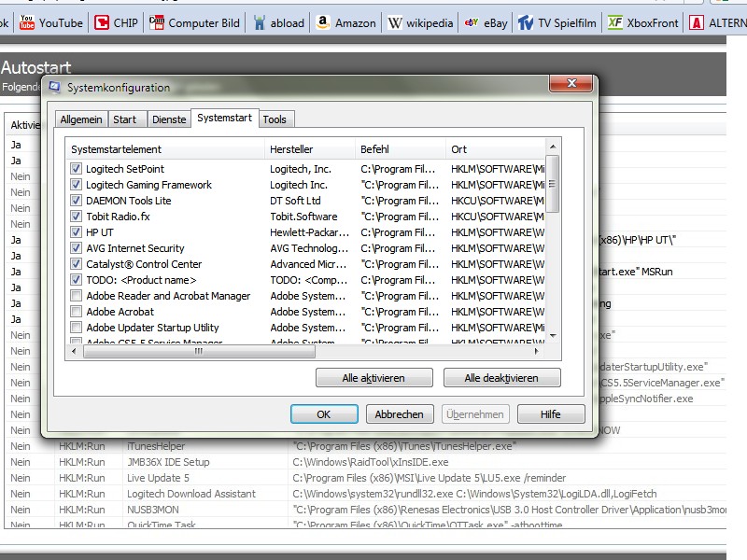Click 'NUSB3MON' in the background Autostart table
The height and width of the screenshot is (560, 747).
pyautogui.click(x=153, y=510)
